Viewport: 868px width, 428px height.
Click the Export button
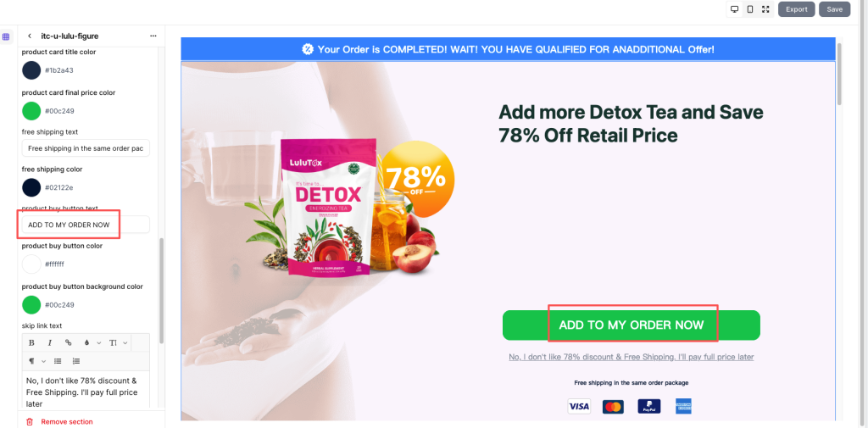[x=797, y=9]
